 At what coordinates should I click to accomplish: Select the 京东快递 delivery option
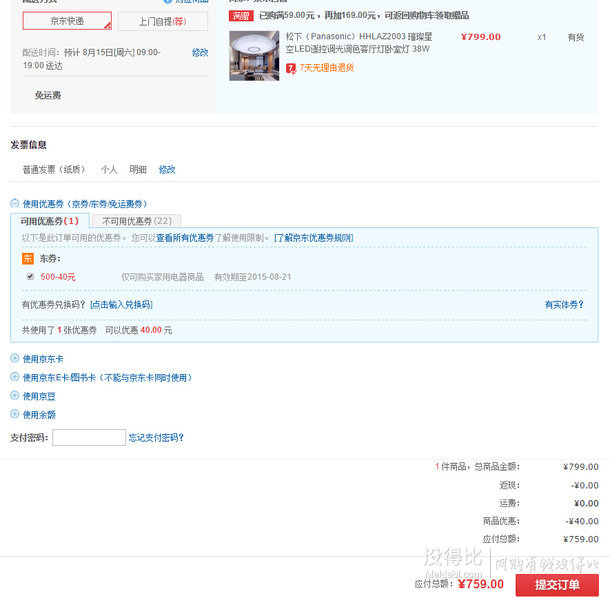67,21
